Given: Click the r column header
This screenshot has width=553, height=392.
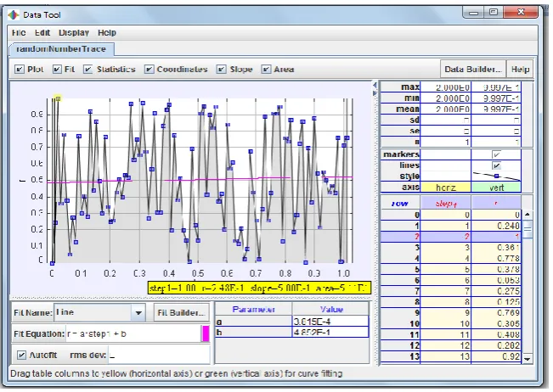Looking at the screenshot, I should 496,203.
